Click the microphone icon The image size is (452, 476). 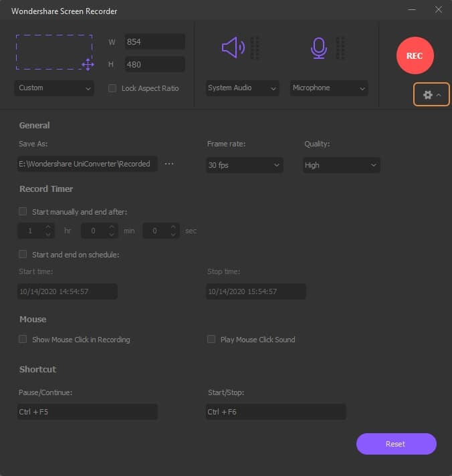(x=318, y=47)
